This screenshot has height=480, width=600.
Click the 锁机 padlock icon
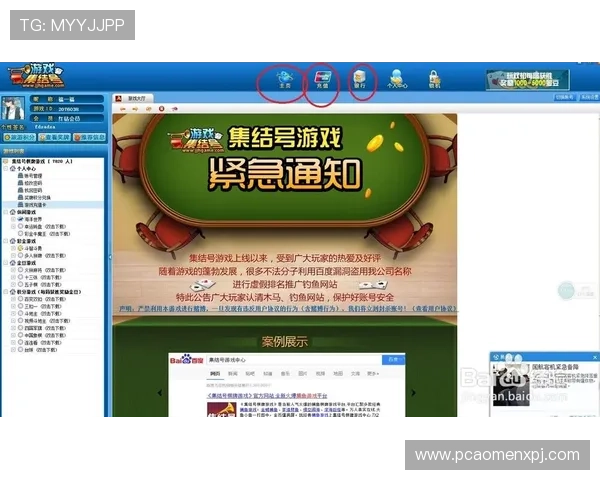[434, 79]
